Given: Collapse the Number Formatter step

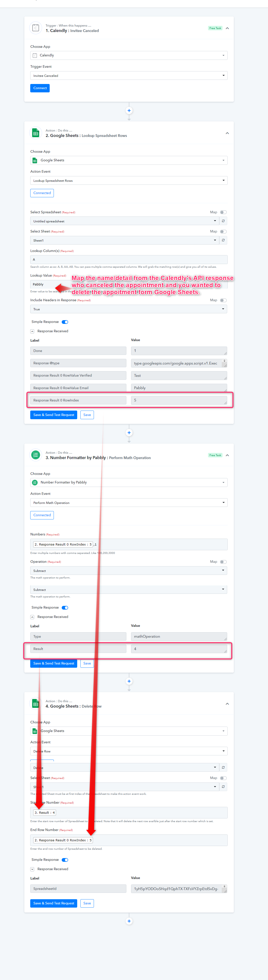Looking at the screenshot, I should pyautogui.click(x=227, y=455).
